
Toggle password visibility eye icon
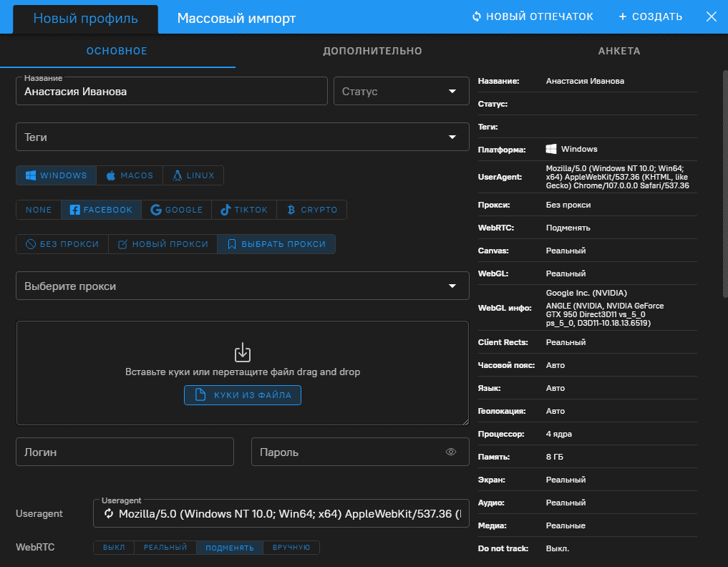pyautogui.click(x=451, y=452)
